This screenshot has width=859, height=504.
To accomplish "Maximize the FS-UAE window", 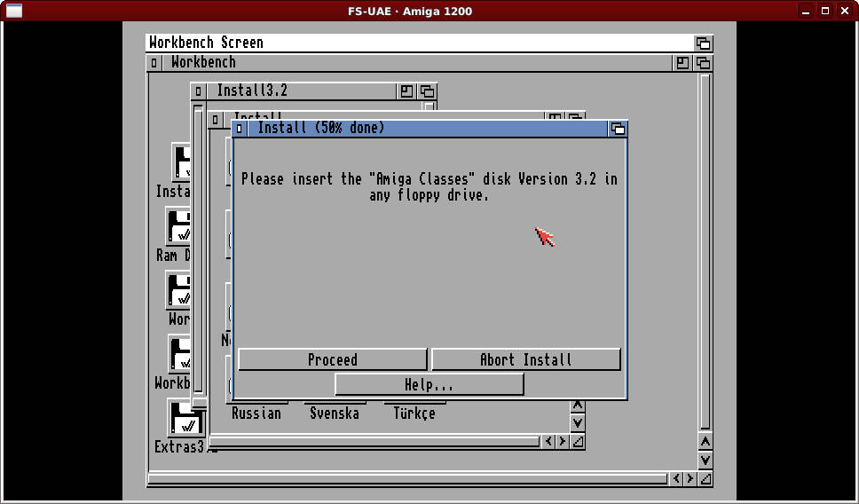I will pyautogui.click(x=825, y=11).
